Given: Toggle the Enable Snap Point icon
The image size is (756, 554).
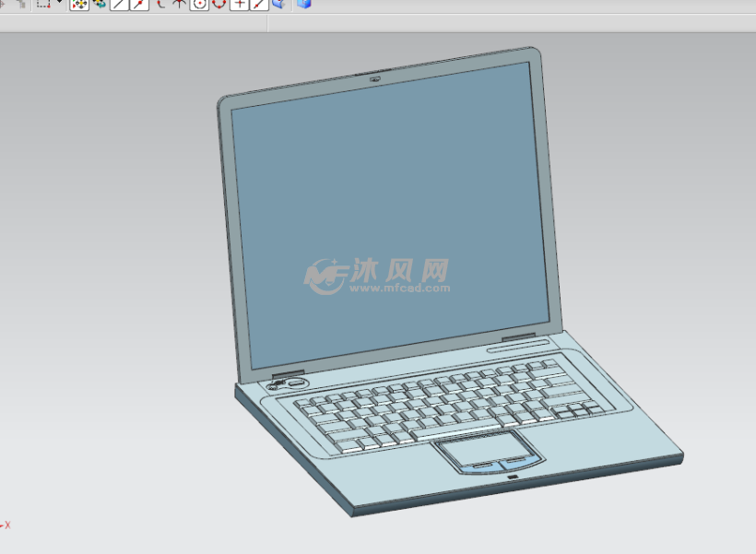Looking at the screenshot, I should (79, 4).
